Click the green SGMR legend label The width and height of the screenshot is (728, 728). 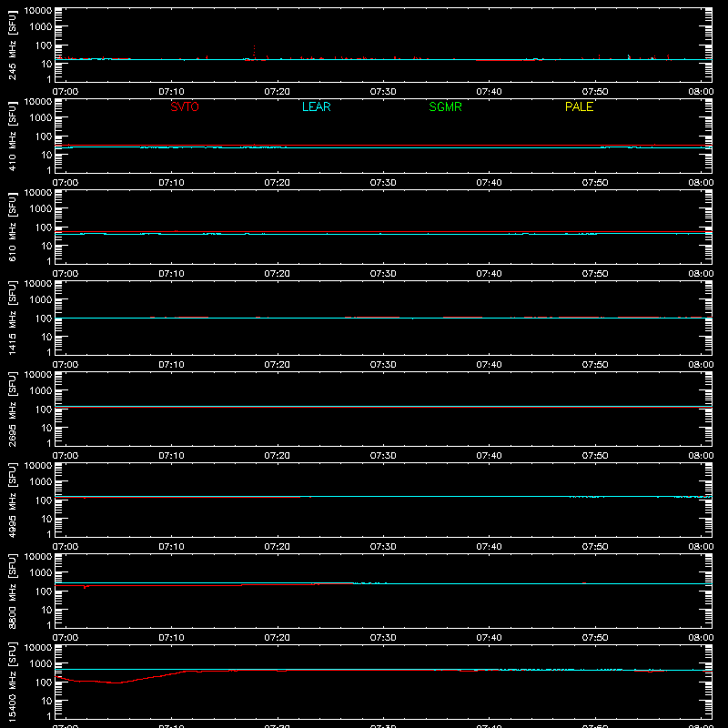[445, 106]
